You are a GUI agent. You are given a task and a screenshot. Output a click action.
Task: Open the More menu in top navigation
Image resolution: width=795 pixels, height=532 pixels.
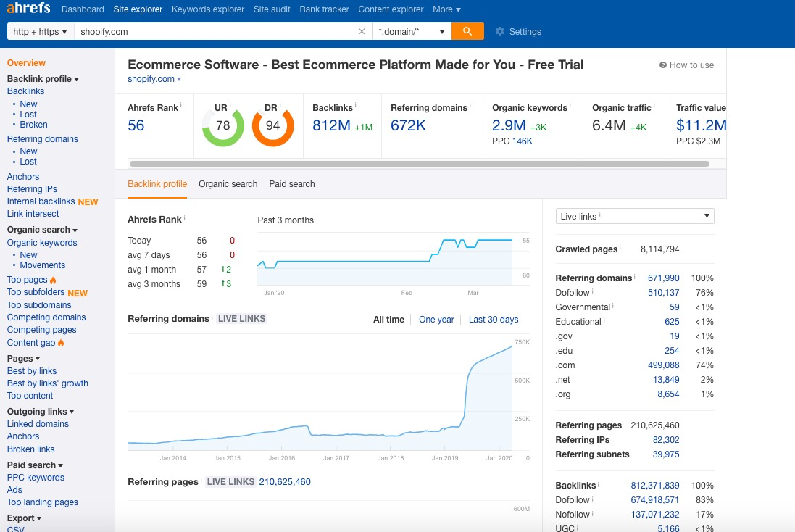446,9
